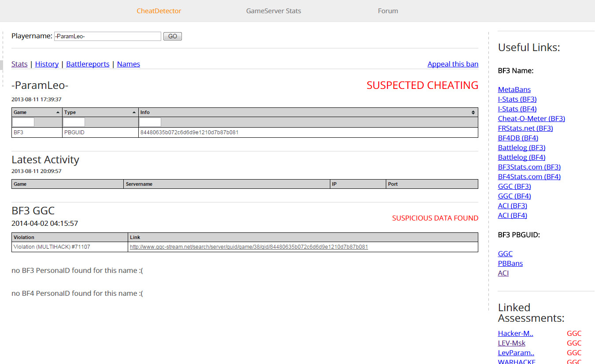Open the player's History link

[x=47, y=64]
